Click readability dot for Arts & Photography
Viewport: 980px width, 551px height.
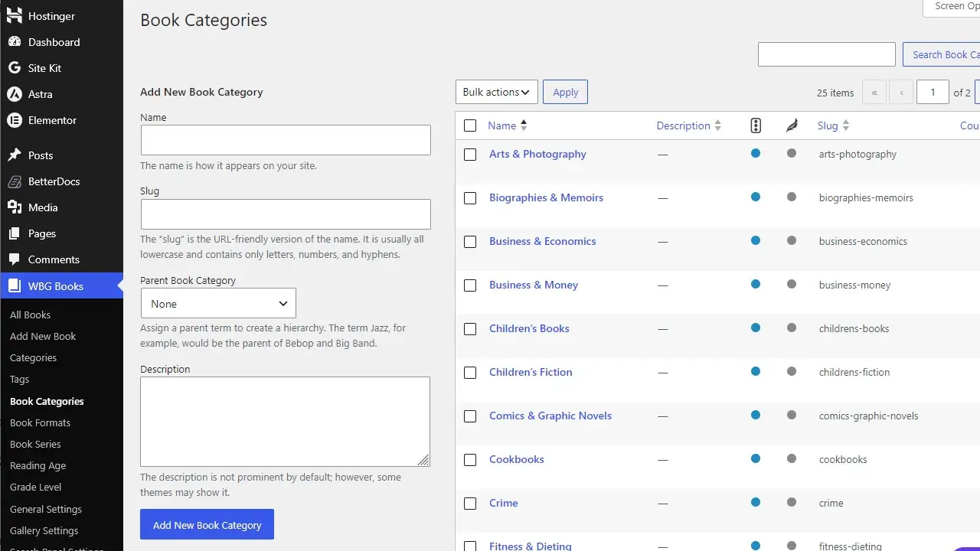point(792,153)
